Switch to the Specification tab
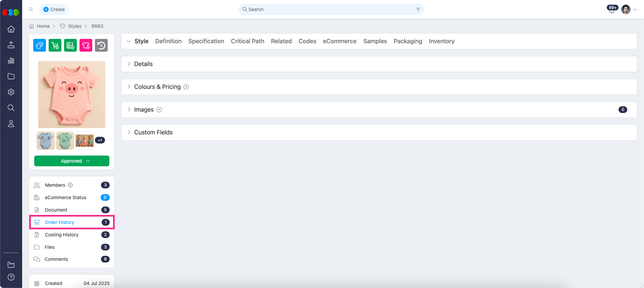This screenshot has width=644, height=288. click(206, 41)
